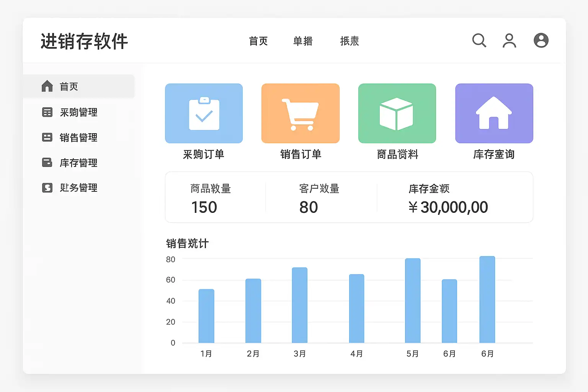
Task: Click the filled account avatar icon
Action: click(541, 40)
